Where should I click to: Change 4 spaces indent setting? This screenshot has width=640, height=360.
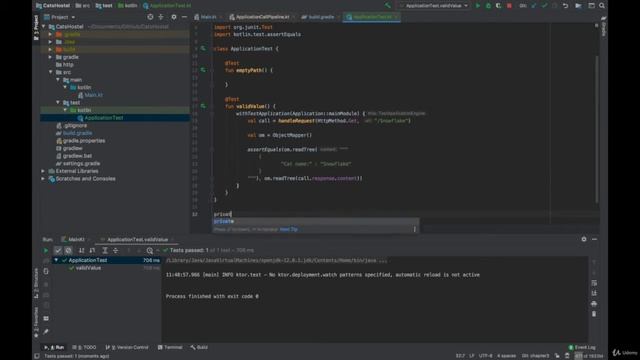coord(506,356)
